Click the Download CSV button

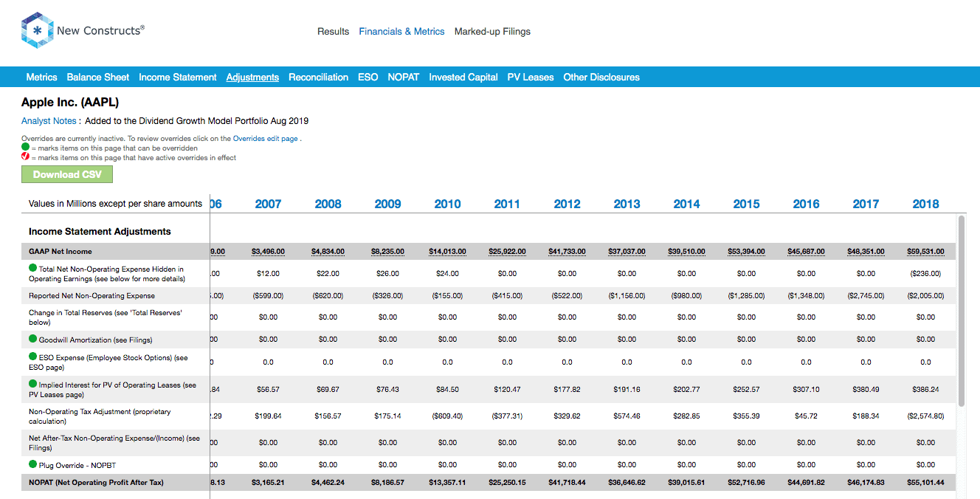point(67,174)
